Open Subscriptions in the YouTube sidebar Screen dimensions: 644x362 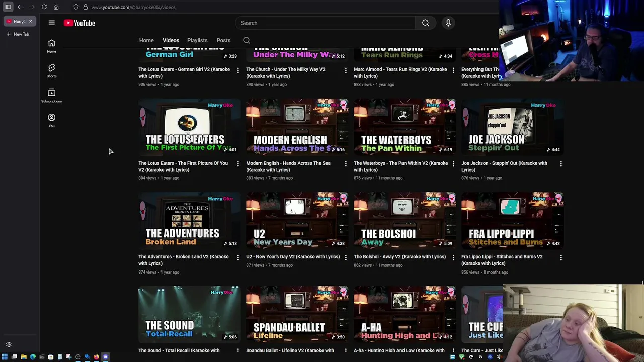tap(51, 96)
